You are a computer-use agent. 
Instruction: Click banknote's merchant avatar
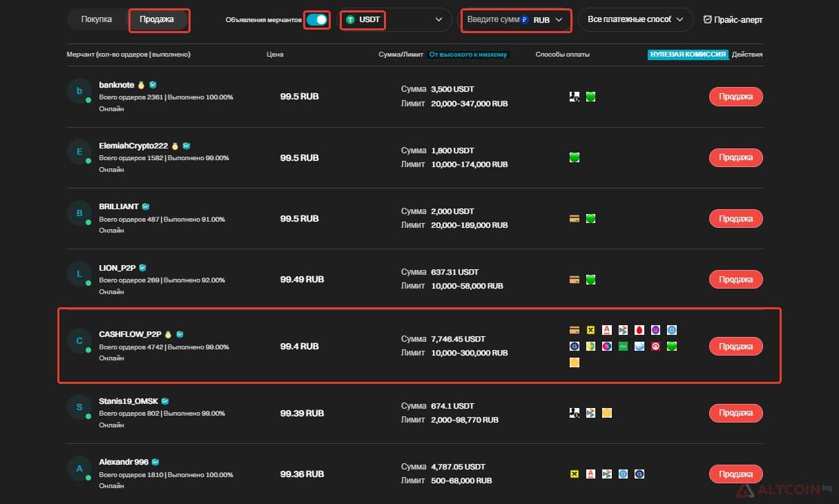coord(79,91)
